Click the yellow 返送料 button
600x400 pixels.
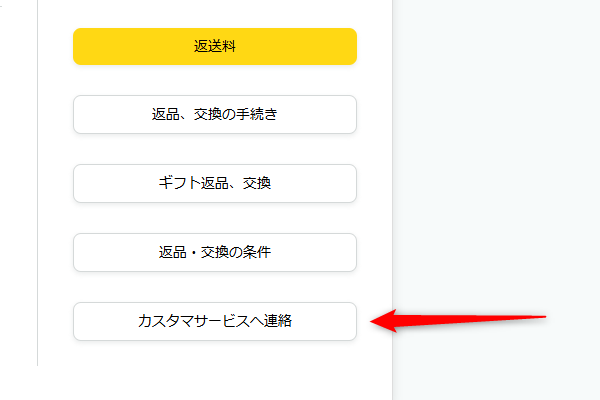point(215,46)
